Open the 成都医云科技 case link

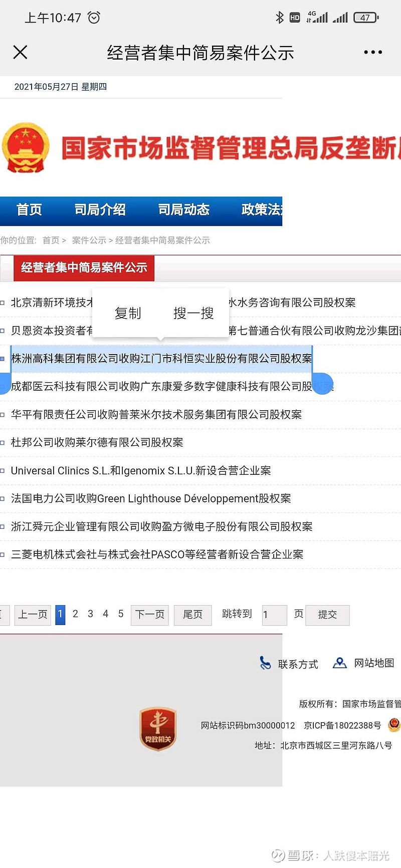(x=172, y=386)
